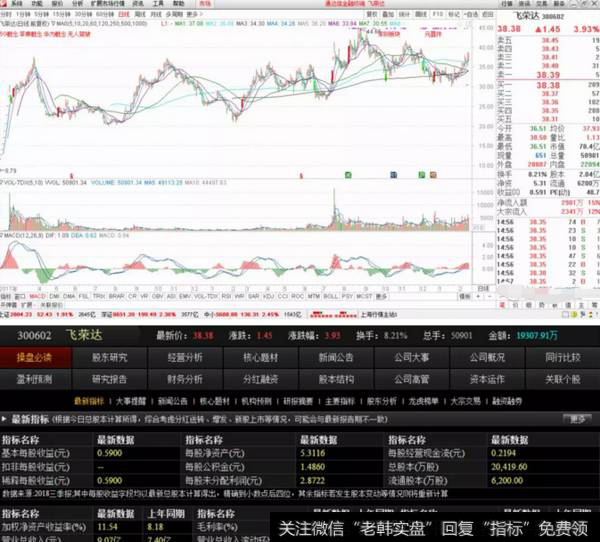
Task: Open the 公司高管 section
Action: tap(411, 380)
